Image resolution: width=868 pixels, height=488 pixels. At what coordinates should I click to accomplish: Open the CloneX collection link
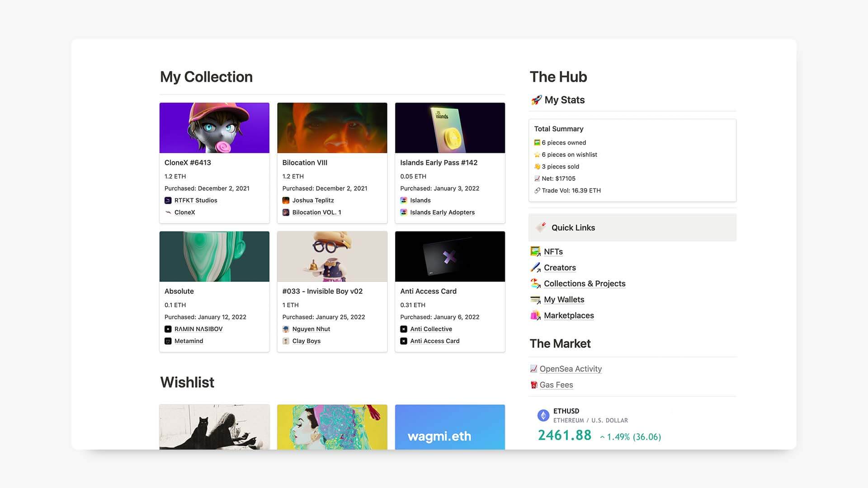[x=185, y=212]
